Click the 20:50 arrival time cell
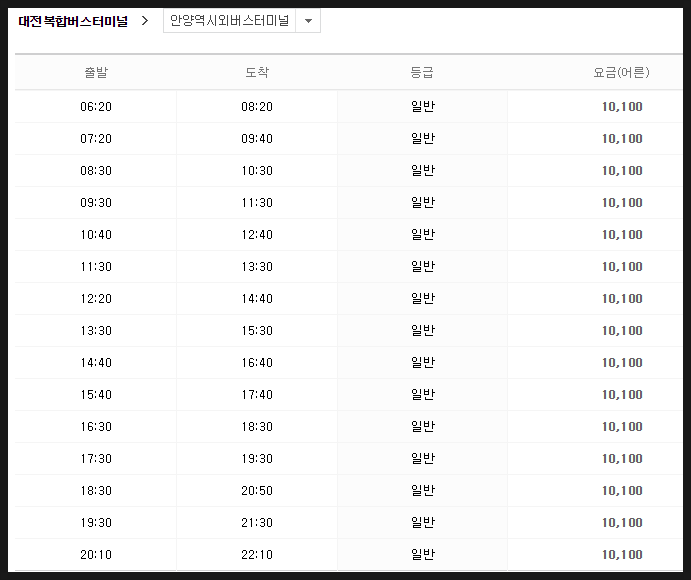Screen dimensions: 691x580 pos(257,491)
